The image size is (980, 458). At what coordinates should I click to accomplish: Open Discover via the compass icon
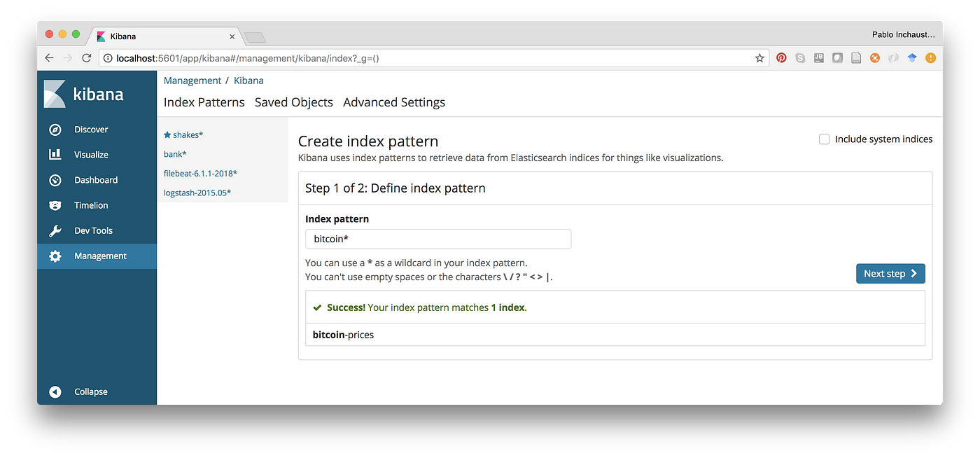pos(55,130)
